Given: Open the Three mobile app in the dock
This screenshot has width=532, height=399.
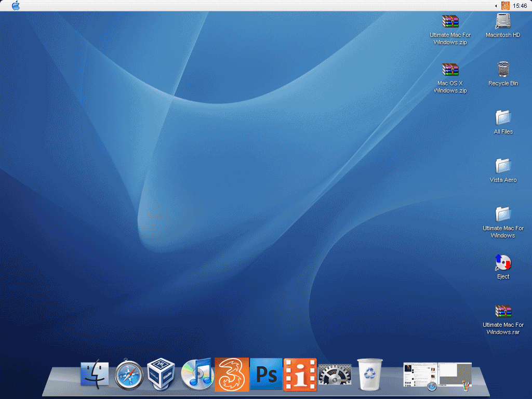Looking at the screenshot, I should 231,373.
